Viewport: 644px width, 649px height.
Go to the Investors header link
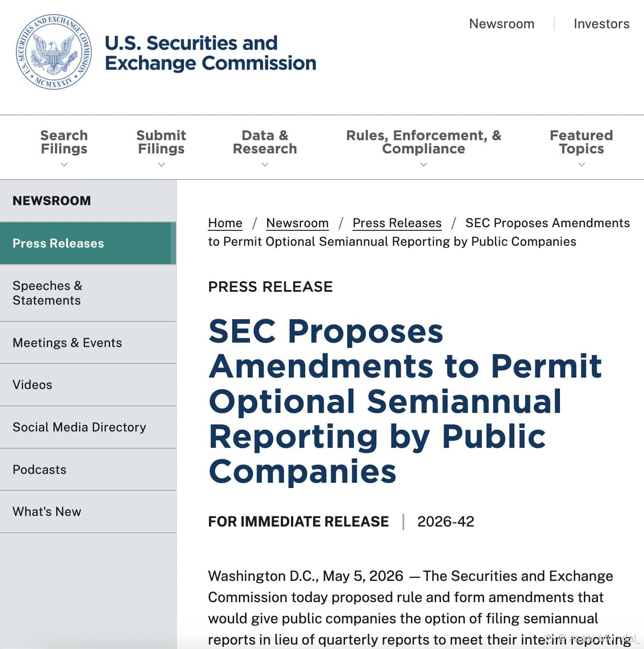coord(602,23)
